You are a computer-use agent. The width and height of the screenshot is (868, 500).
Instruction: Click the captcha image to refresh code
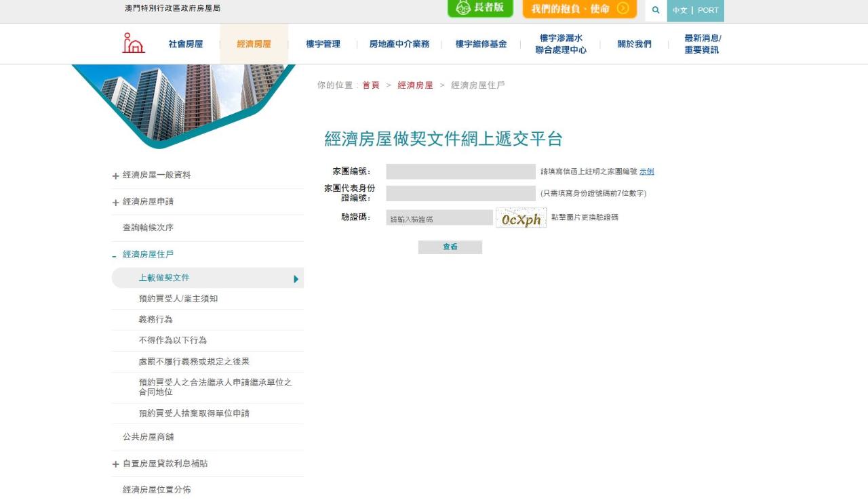(521, 218)
